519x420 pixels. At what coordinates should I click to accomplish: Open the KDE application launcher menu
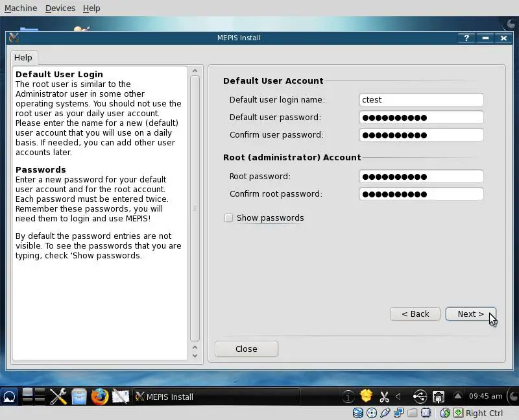(9, 397)
